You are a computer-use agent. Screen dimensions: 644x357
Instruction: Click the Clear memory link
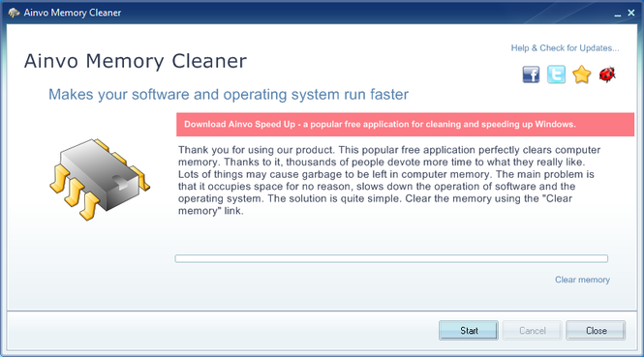[582, 280]
